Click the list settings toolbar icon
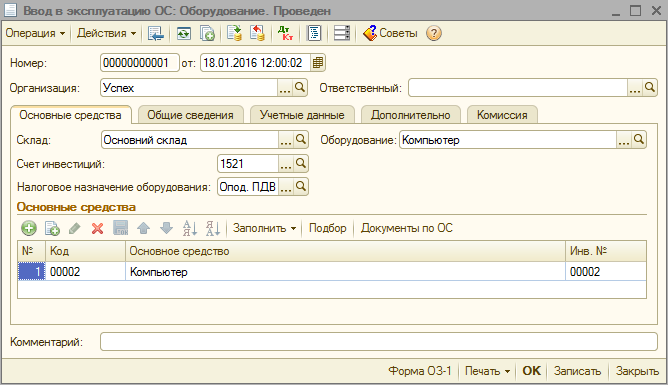The width and height of the screenshot is (668, 385). (x=342, y=33)
